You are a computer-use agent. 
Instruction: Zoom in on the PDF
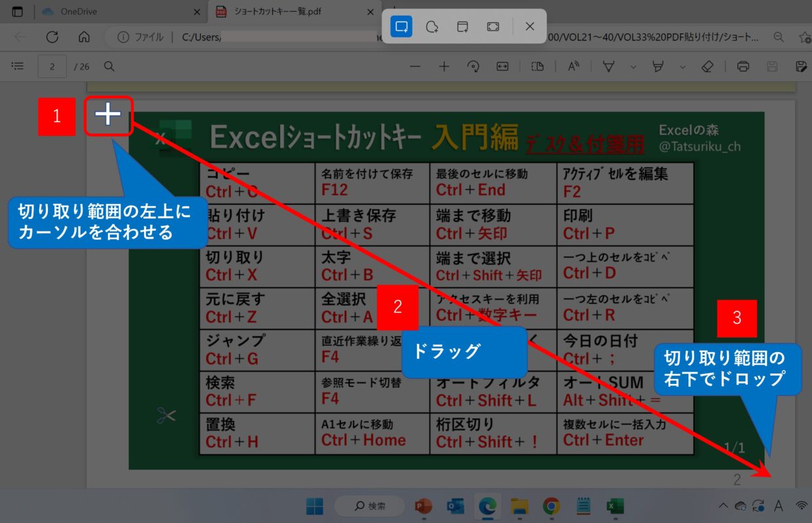[x=444, y=66]
